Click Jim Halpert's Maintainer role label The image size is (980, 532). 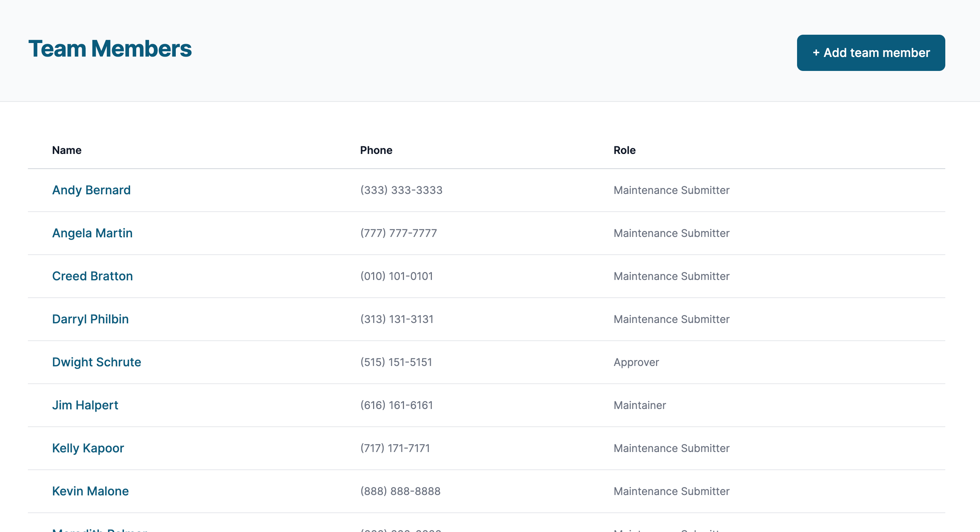639,405
